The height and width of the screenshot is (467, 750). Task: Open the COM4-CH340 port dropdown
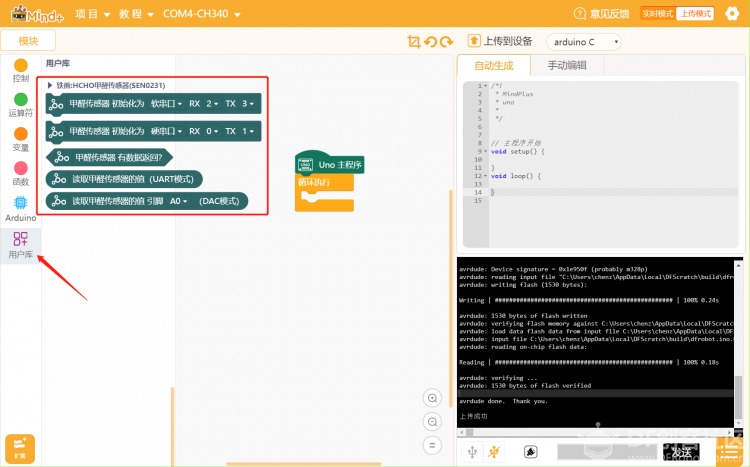pos(201,14)
